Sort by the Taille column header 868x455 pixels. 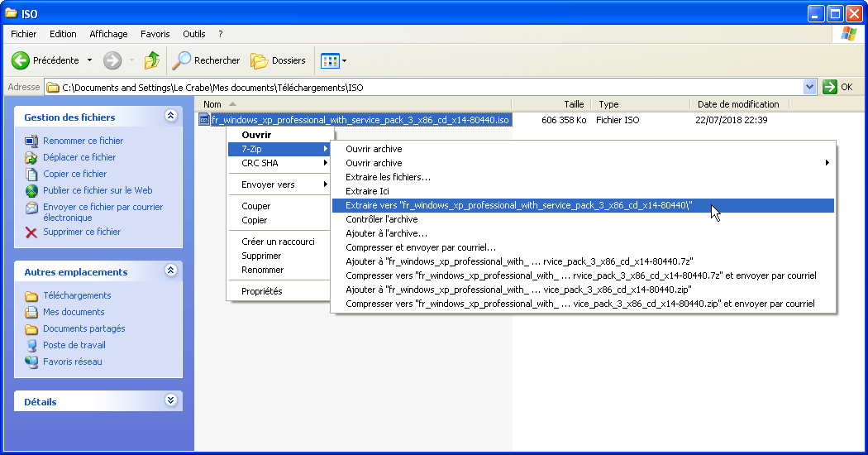551,104
